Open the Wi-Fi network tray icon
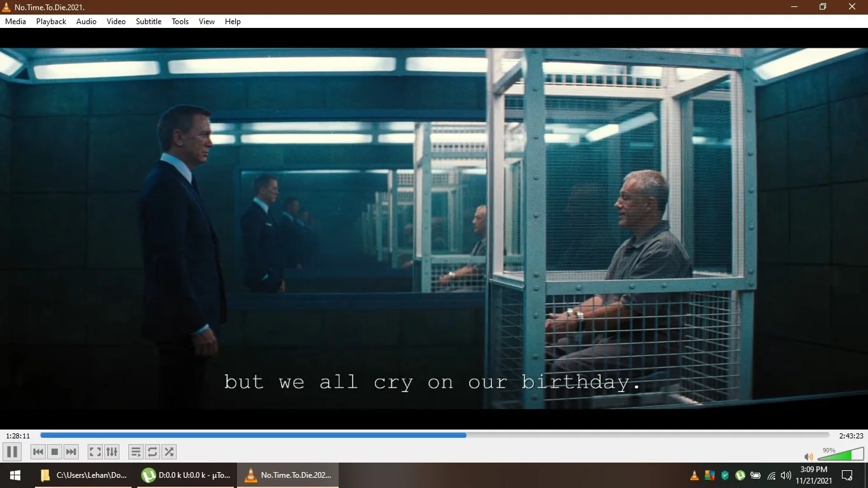868x488 pixels. pyautogui.click(x=771, y=475)
